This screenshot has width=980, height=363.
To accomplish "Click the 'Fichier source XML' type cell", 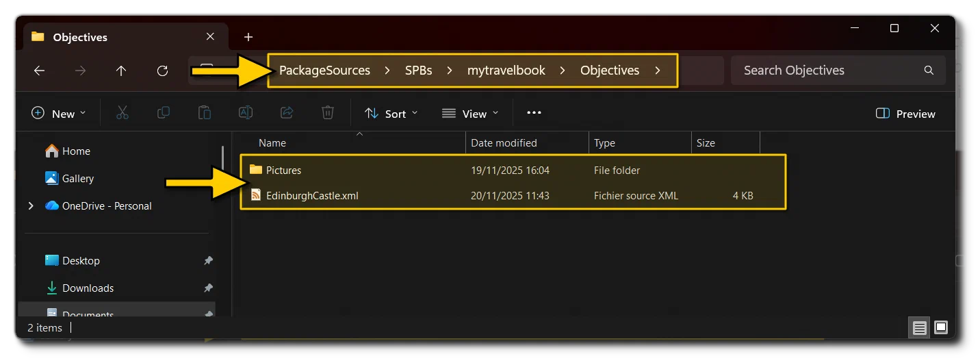I will pyautogui.click(x=636, y=196).
